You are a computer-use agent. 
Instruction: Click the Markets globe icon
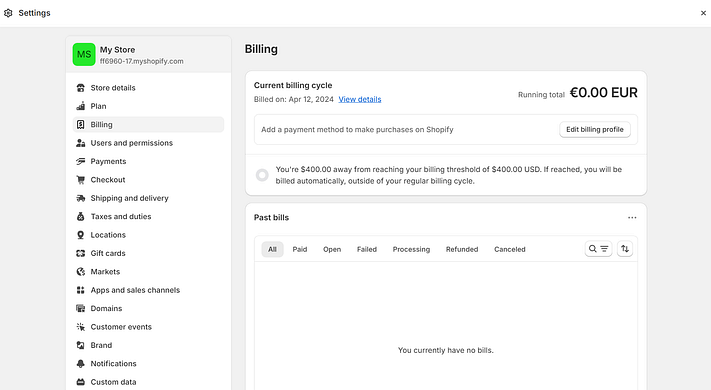pos(81,272)
